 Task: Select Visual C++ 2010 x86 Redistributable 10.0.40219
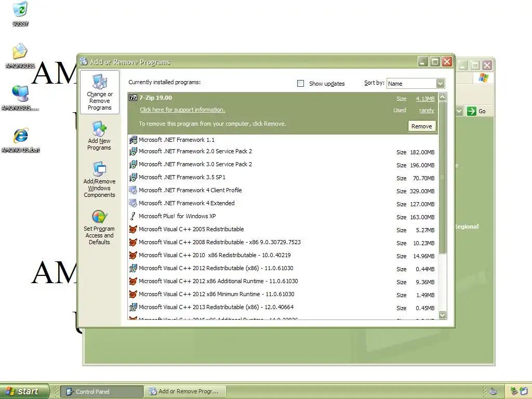click(283, 255)
